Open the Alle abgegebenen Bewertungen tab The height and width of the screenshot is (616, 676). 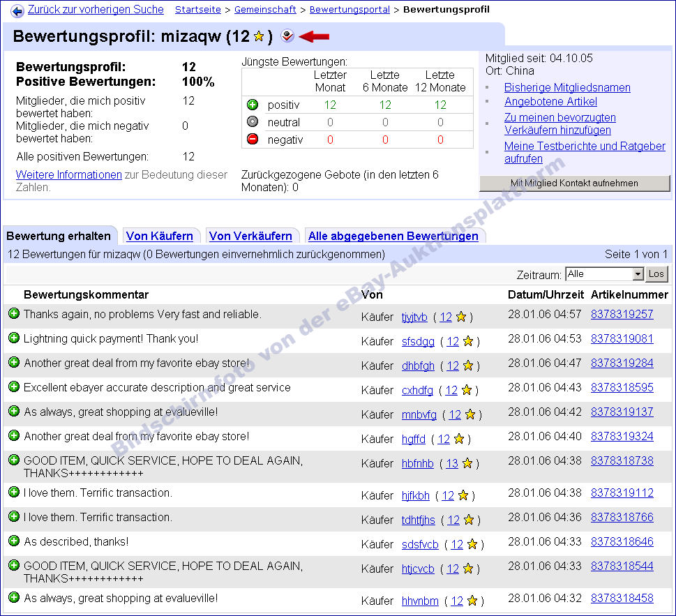point(393,236)
